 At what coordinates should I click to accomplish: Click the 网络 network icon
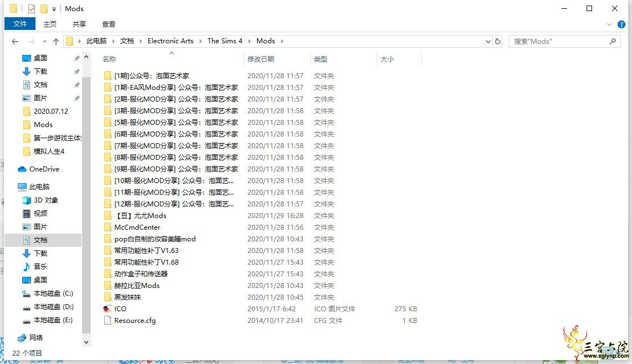click(x=22, y=338)
